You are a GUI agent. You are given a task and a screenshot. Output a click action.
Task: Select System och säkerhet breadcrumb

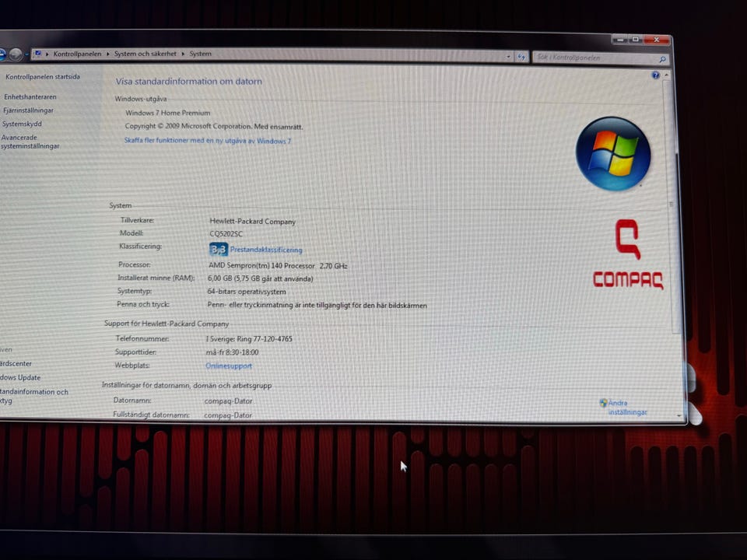point(145,54)
